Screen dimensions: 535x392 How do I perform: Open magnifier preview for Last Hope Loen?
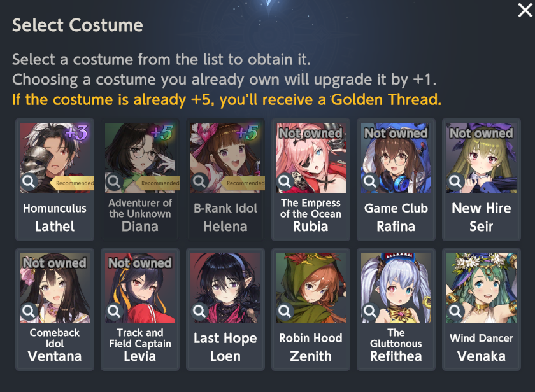coord(199,311)
